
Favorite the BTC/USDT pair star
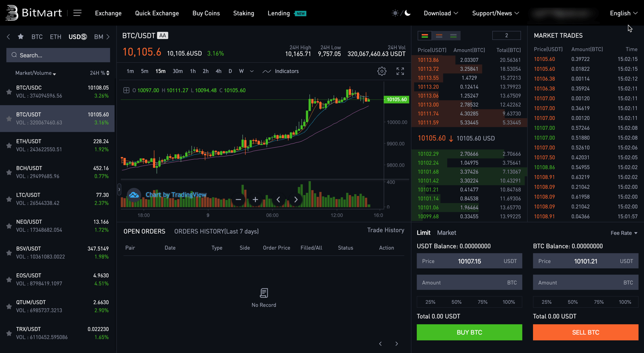[x=9, y=119]
